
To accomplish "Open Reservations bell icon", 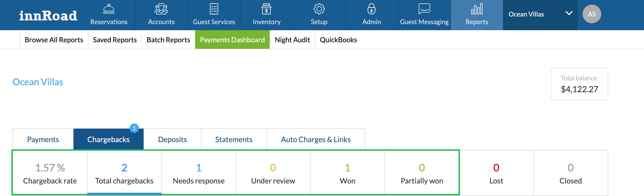I will 109,9.
